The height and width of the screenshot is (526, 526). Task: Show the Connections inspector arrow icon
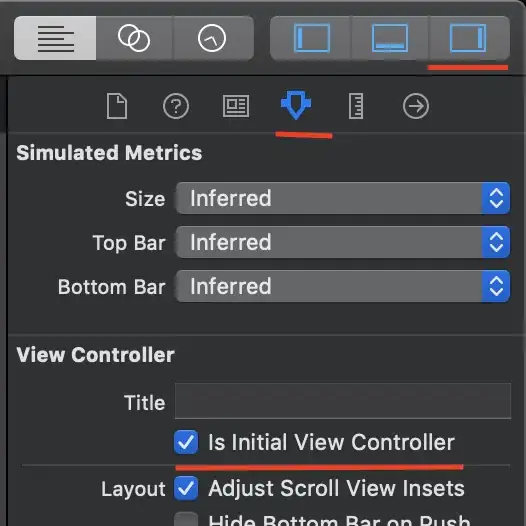pyautogui.click(x=416, y=106)
